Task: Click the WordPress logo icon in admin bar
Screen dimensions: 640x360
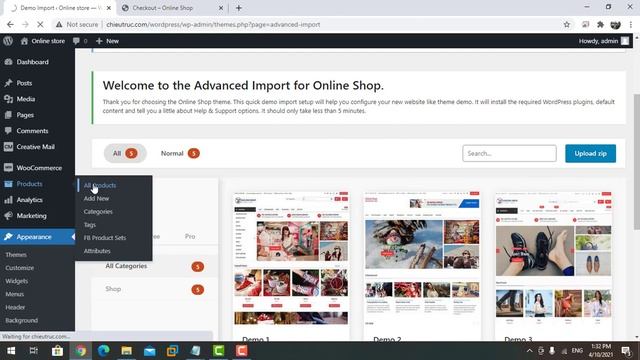Action: (x=8, y=41)
